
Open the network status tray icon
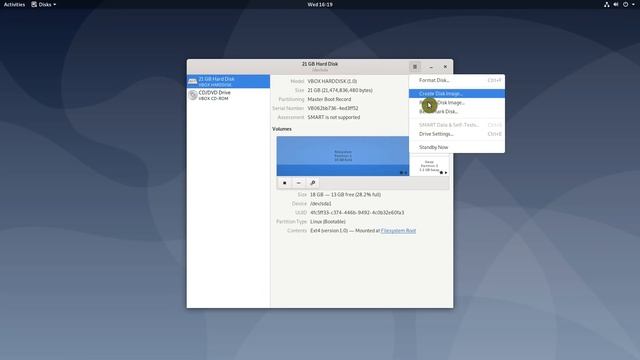tap(607, 4)
